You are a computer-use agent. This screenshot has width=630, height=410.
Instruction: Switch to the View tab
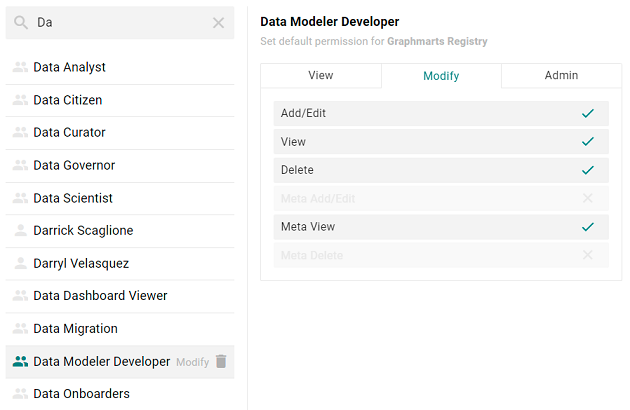320,76
